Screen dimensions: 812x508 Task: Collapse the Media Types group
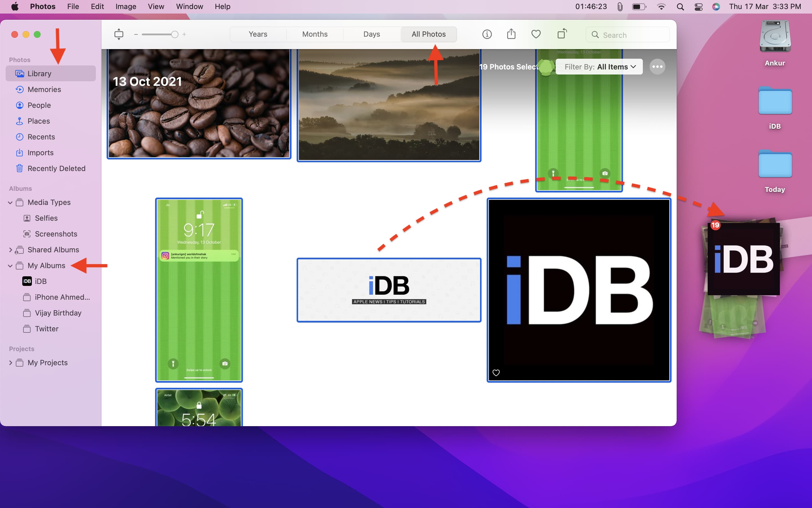click(10, 203)
